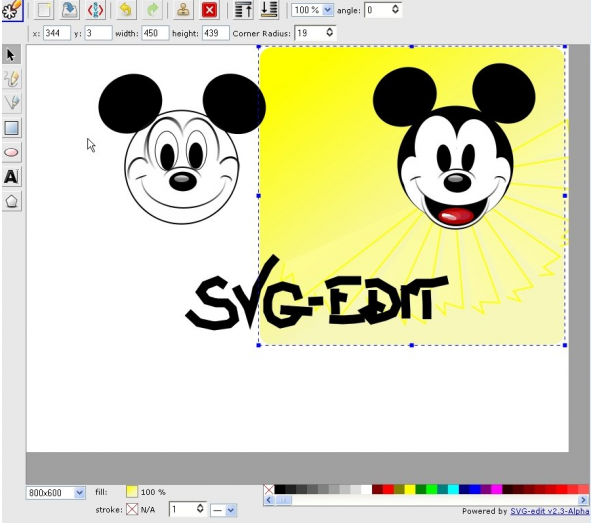
Task: Click the SVG-EDIT text on canvas
Action: click(317, 298)
